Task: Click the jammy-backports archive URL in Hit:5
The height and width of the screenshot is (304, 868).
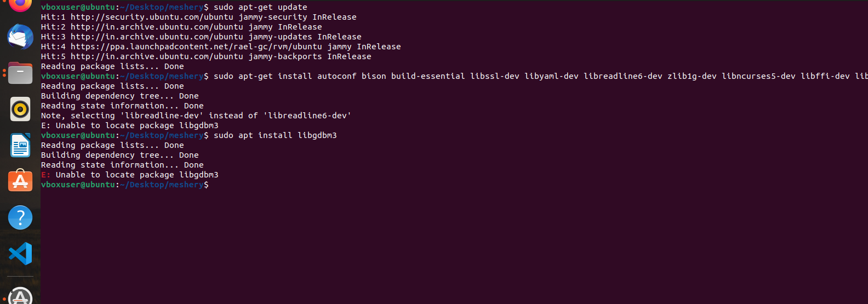Action: tap(157, 56)
